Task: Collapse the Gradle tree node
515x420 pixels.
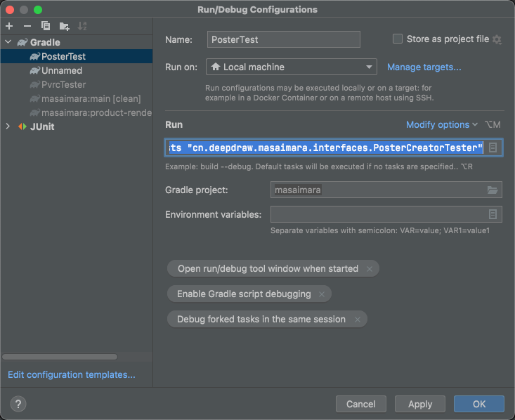Action: [8, 42]
